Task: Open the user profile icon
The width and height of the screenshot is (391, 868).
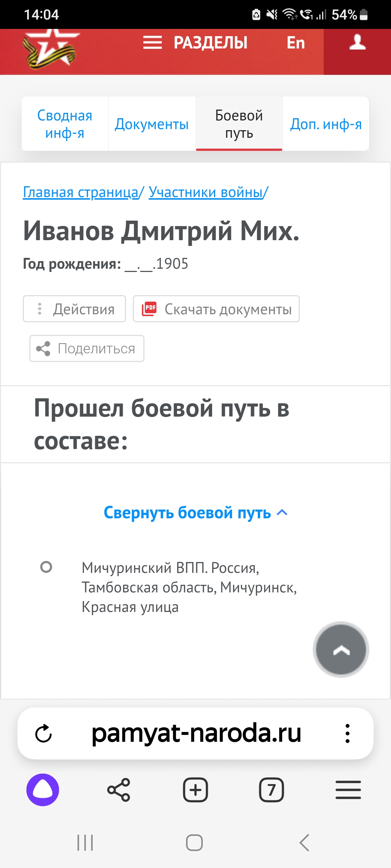Action: coord(357,43)
